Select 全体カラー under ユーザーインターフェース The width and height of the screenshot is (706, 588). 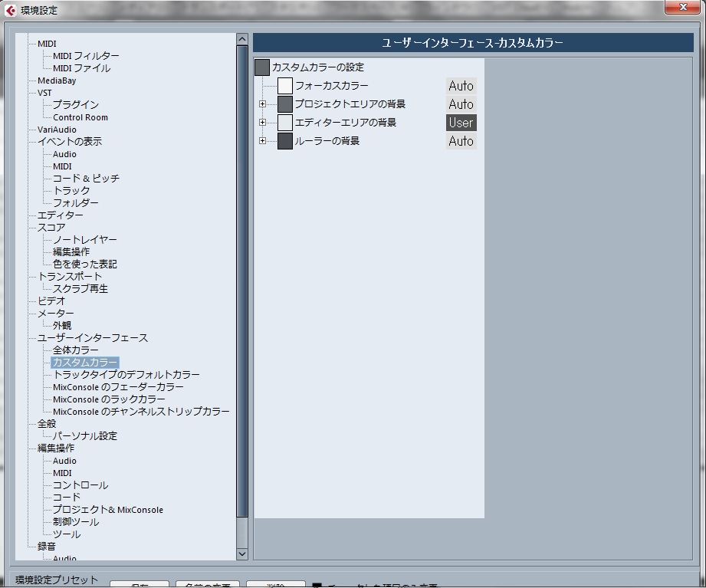coord(76,350)
